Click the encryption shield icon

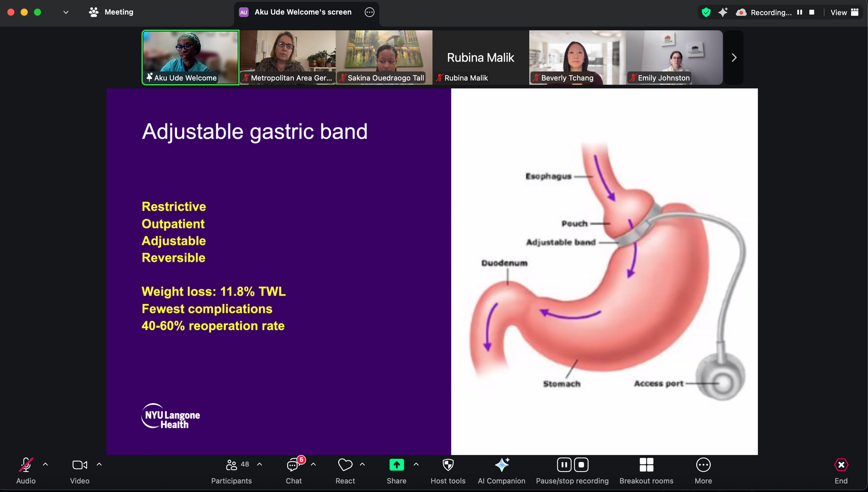(706, 12)
